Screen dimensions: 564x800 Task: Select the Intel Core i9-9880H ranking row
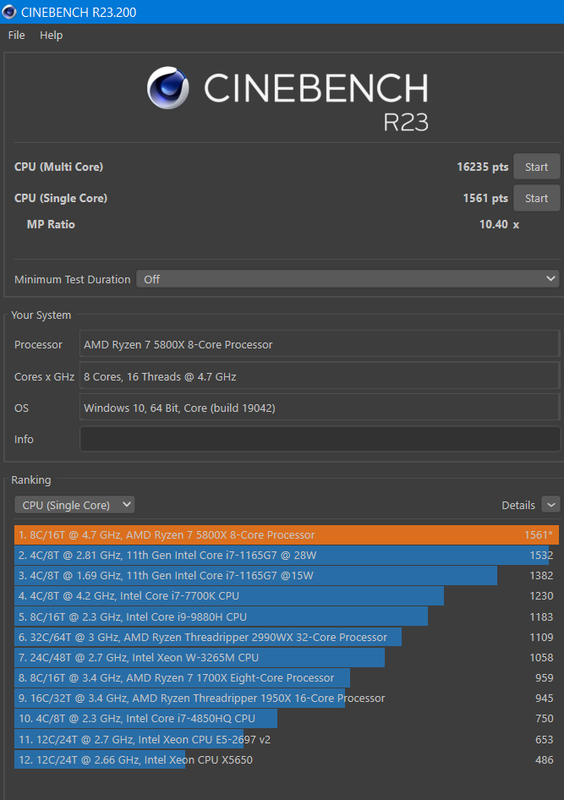pos(286,617)
